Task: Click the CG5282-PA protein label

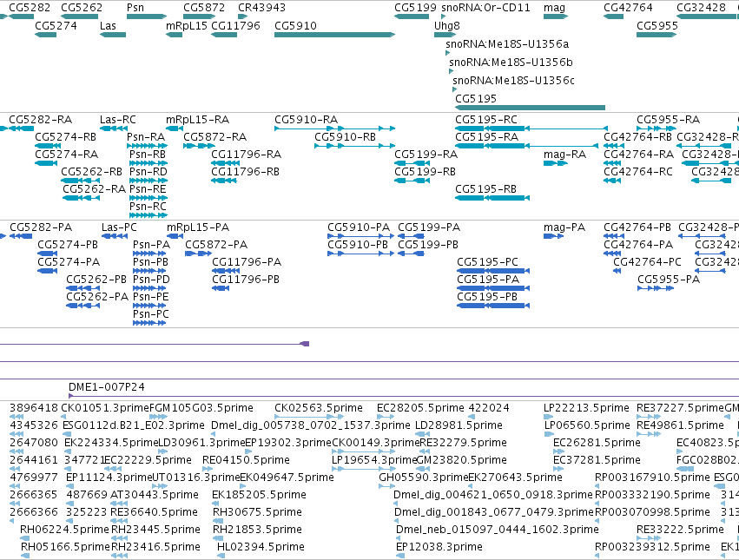Action: (41, 227)
